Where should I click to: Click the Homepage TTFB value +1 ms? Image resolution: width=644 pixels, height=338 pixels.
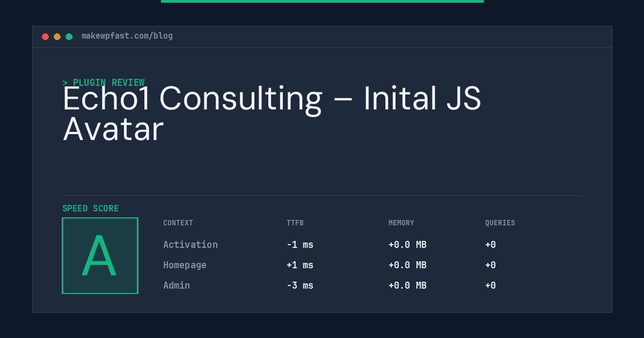coord(300,265)
